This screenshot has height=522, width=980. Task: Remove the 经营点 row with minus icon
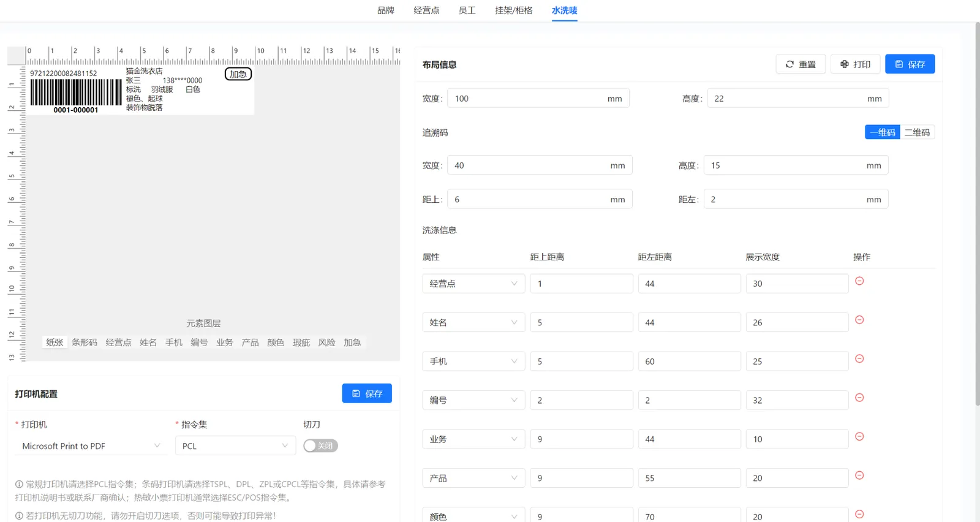coord(859,281)
